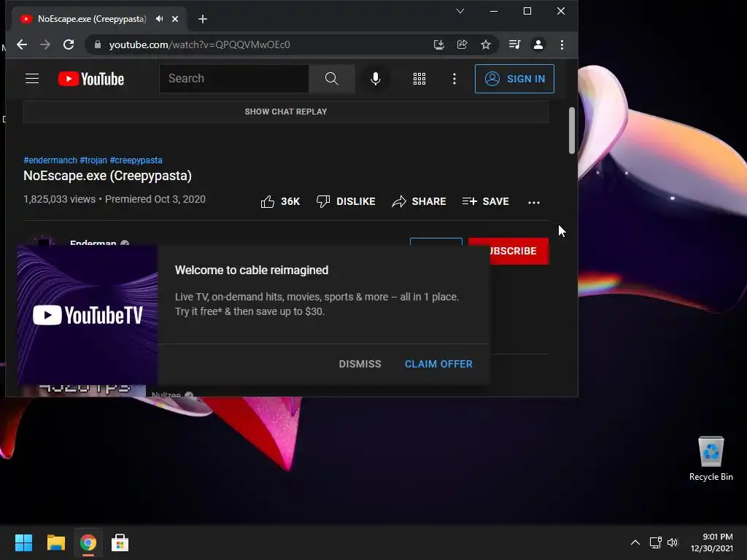
Task: Open YouTube apps grid
Action: pos(419,79)
